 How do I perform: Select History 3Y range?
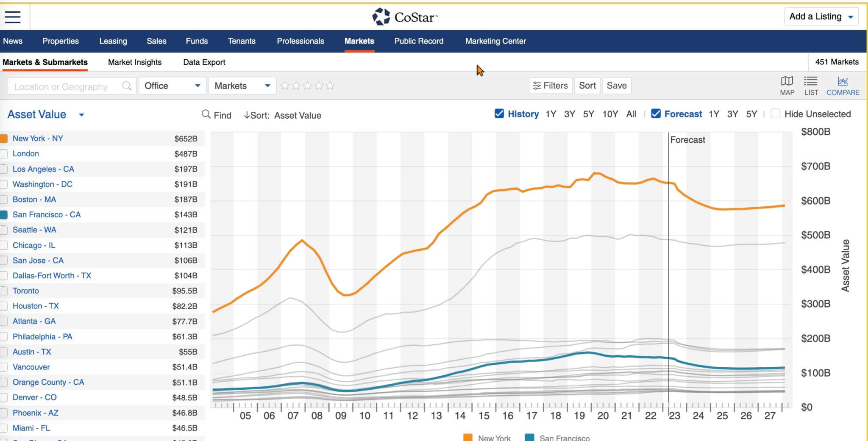(x=569, y=114)
